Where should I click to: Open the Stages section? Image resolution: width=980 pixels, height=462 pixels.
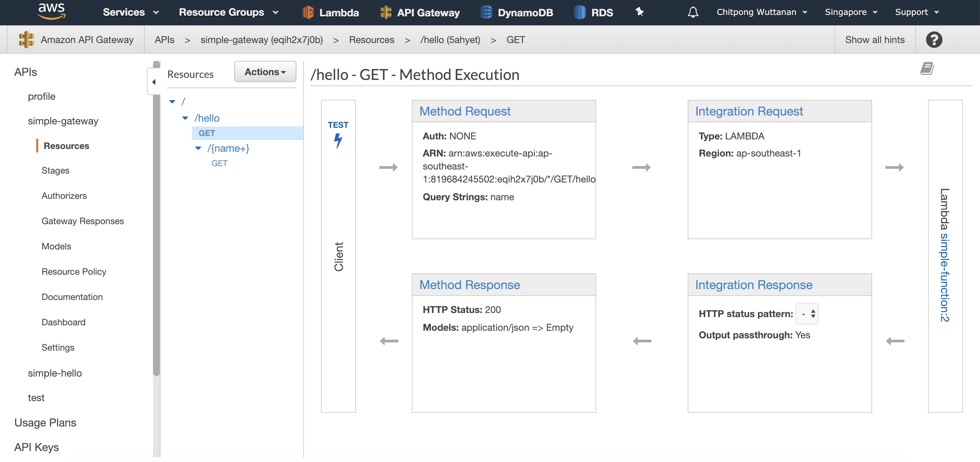pos(56,171)
